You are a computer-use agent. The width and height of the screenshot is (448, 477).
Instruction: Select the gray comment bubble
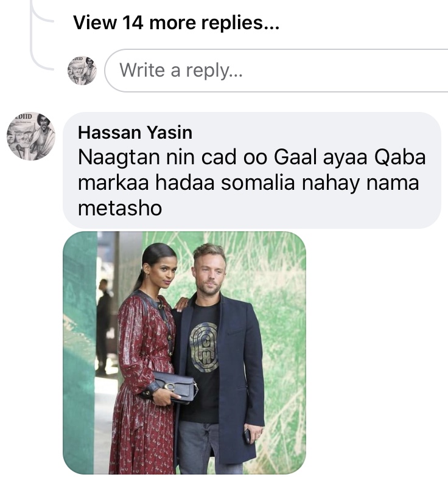pyautogui.click(x=251, y=170)
